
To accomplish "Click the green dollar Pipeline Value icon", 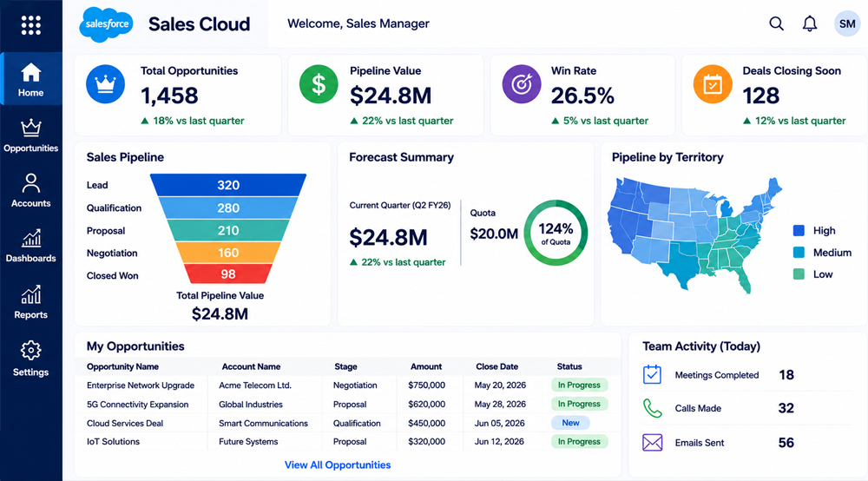I will [319, 84].
